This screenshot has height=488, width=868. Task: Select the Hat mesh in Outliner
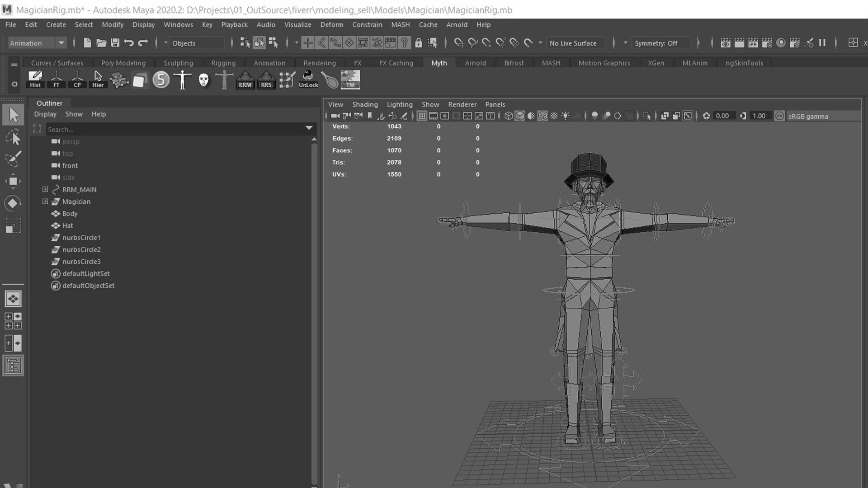(x=67, y=225)
